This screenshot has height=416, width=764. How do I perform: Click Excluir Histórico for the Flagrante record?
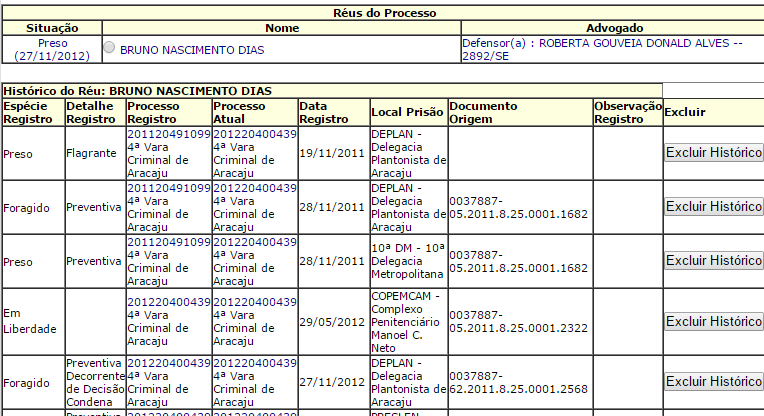(714, 153)
